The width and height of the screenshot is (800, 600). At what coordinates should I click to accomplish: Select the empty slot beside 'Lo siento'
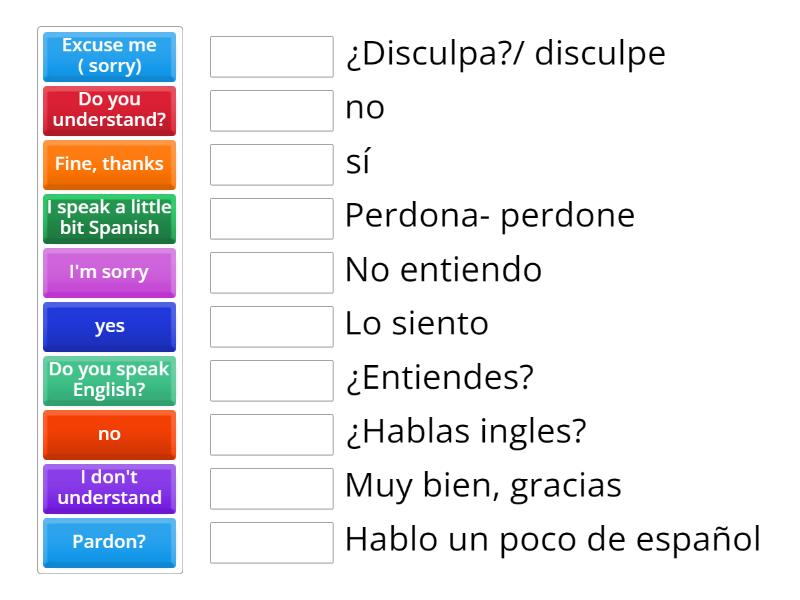click(x=271, y=326)
